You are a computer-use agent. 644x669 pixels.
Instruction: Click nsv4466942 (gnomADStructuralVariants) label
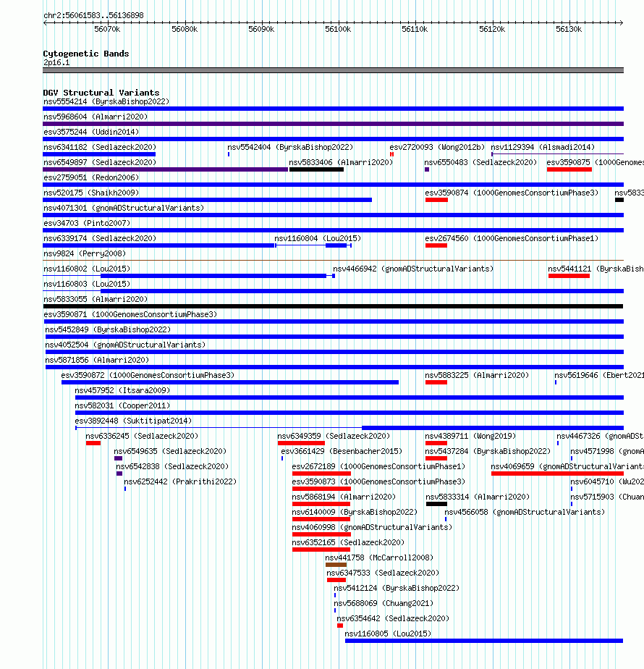(413, 269)
